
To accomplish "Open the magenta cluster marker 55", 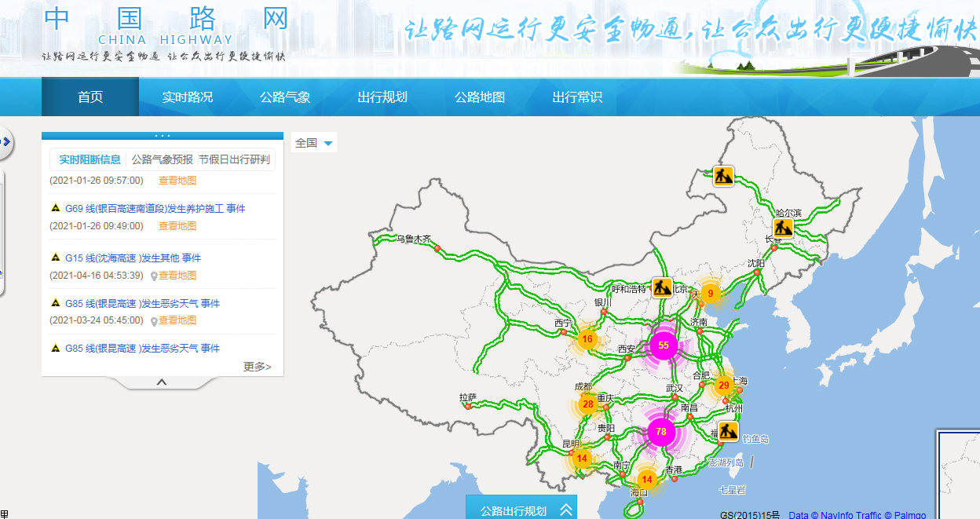I will click(x=664, y=345).
